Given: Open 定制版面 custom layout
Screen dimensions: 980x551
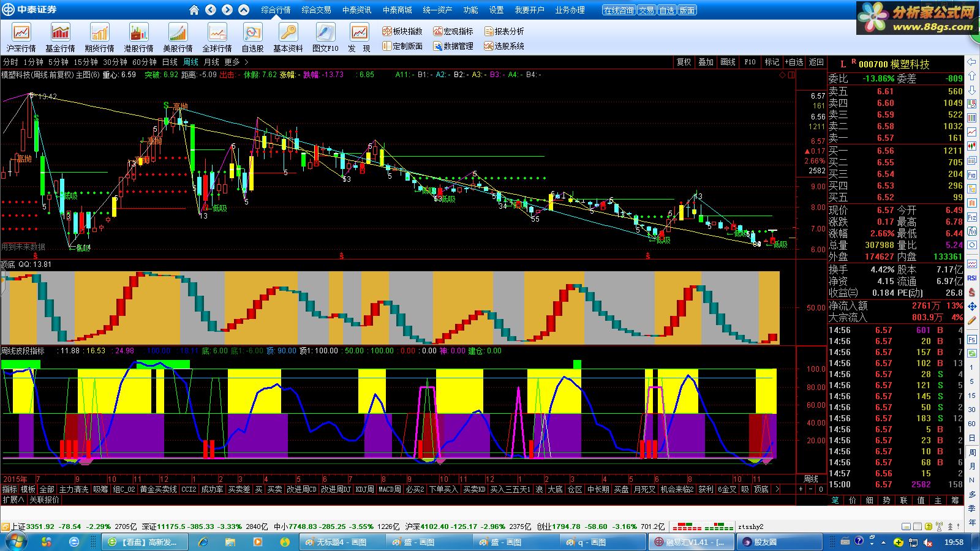Looking at the screenshot, I should coord(402,46).
